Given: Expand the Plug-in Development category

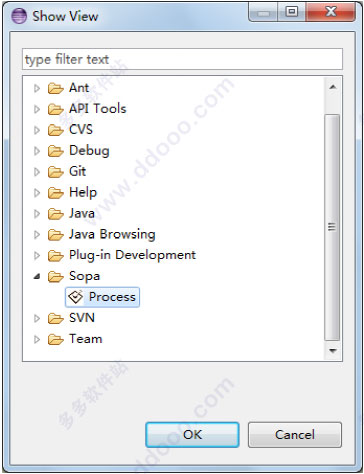Looking at the screenshot, I should (37, 256).
